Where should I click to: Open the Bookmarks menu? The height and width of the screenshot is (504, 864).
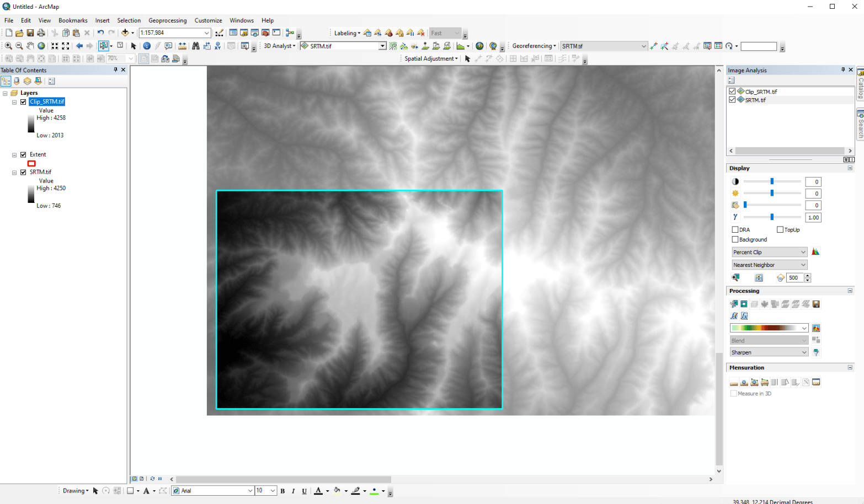point(73,20)
